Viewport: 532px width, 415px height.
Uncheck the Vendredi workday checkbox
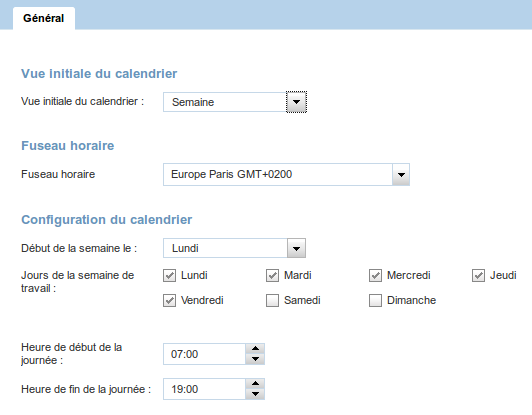(x=170, y=301)
